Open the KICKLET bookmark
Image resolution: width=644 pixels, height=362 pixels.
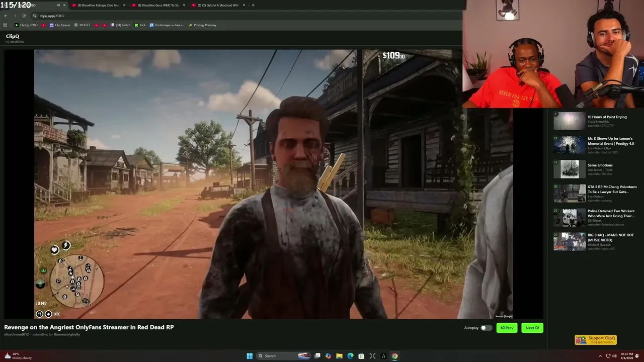click(83, 25)
